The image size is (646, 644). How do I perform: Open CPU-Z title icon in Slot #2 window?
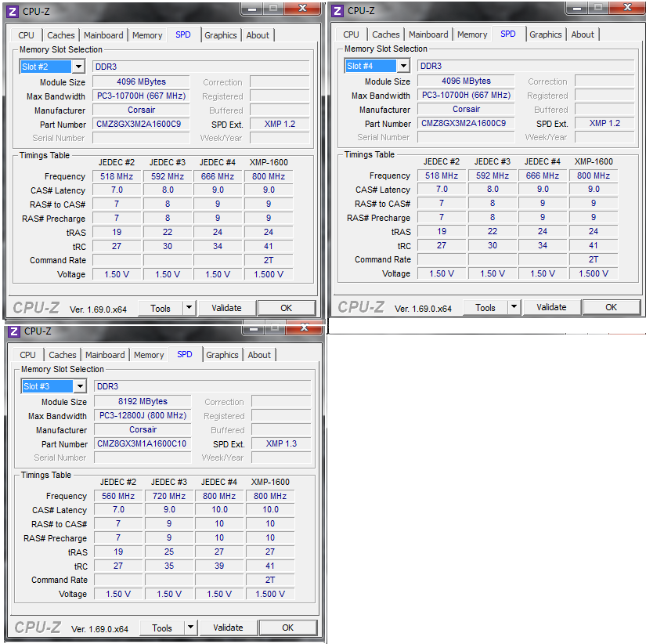pyautogui.click(x=13, y=12)
